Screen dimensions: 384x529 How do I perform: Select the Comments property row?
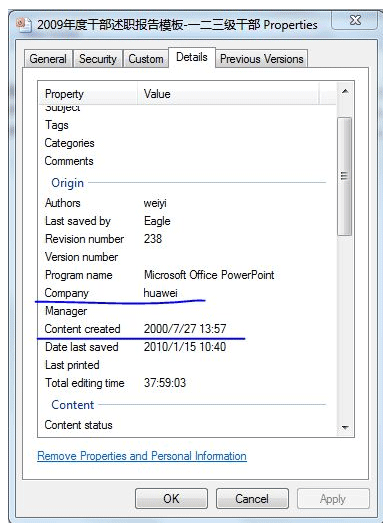(x=187, y=161)
